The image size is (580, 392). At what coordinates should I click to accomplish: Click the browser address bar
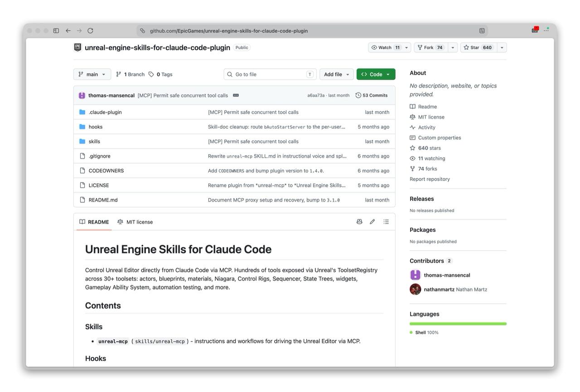[x=312, y=31]
